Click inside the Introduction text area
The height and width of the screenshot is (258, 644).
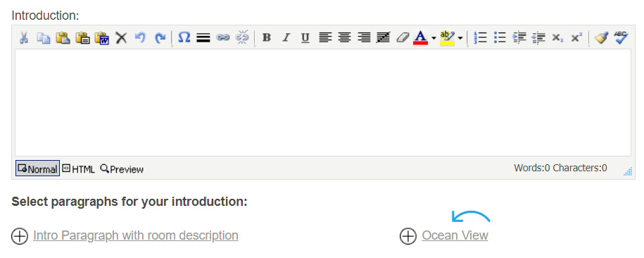pos(323,102)
